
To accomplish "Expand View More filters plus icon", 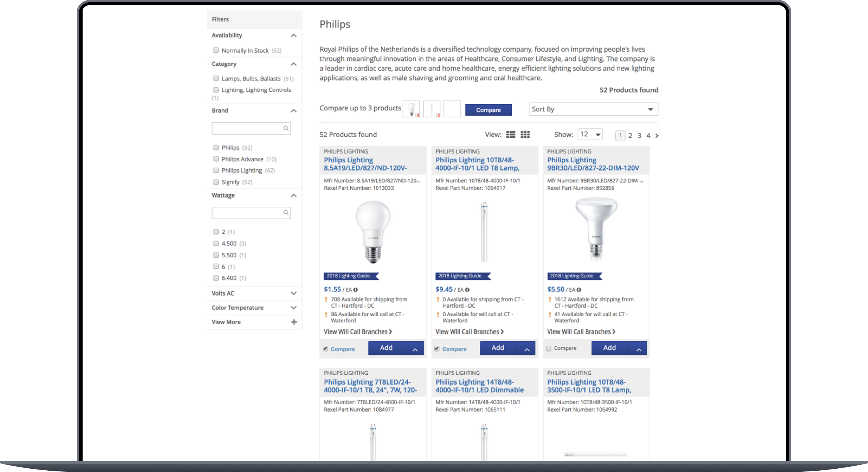I will click(294, 322).
